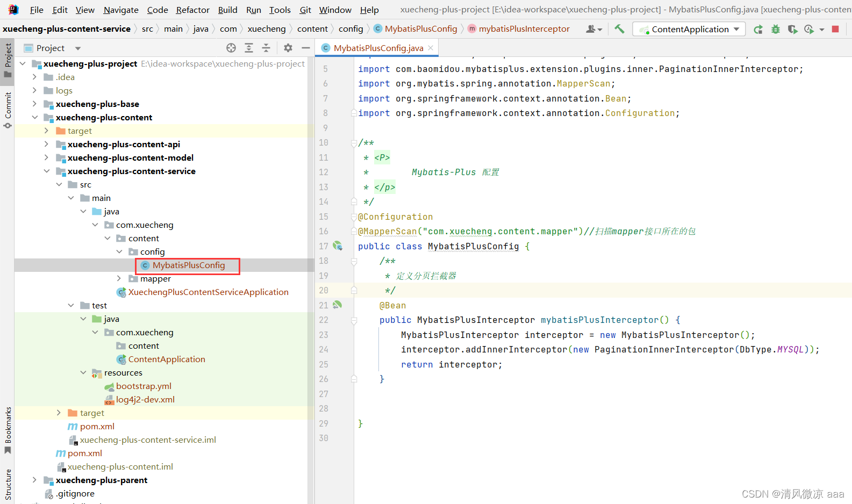
Task: Select the log4j2-dev.xml file
Action: coord(145,399)
